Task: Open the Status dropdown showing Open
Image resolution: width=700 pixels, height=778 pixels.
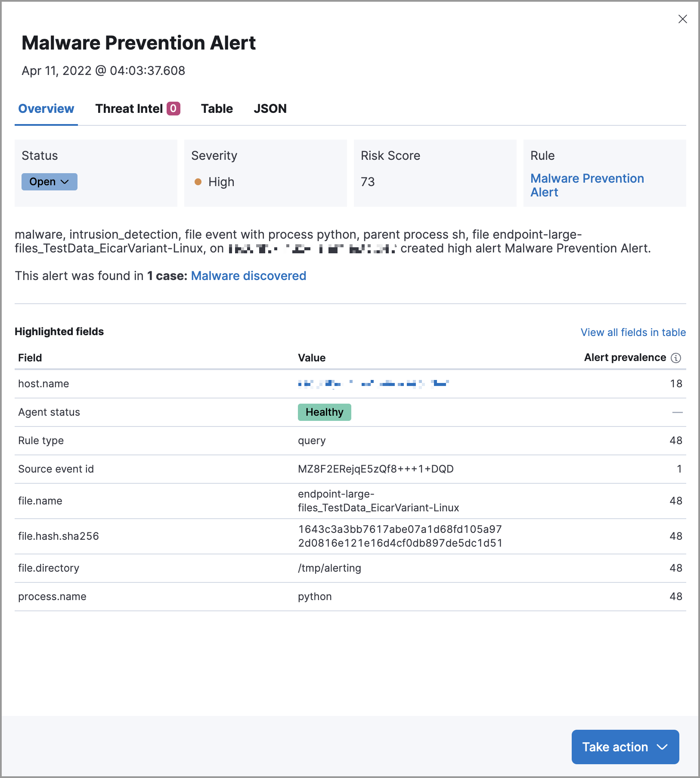Action: 49,182
